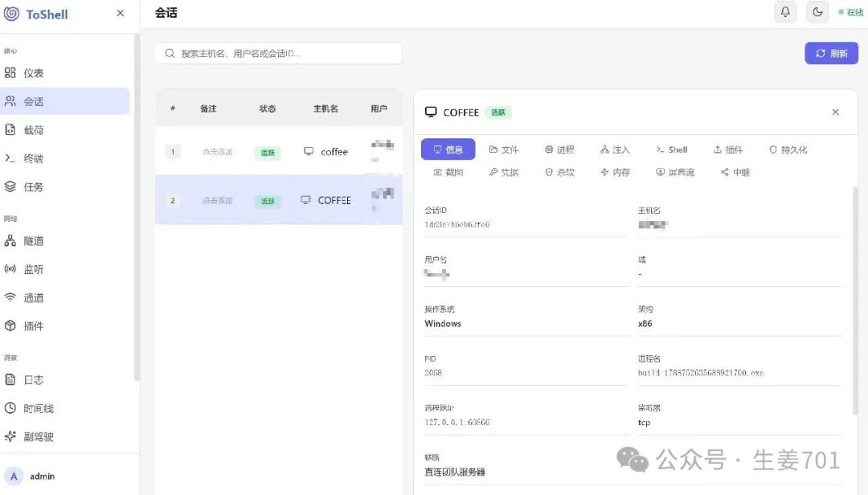Click the 刷新 refresh button
The height and width of the screenshot is (495, 868).
click(x=831, y=53)
